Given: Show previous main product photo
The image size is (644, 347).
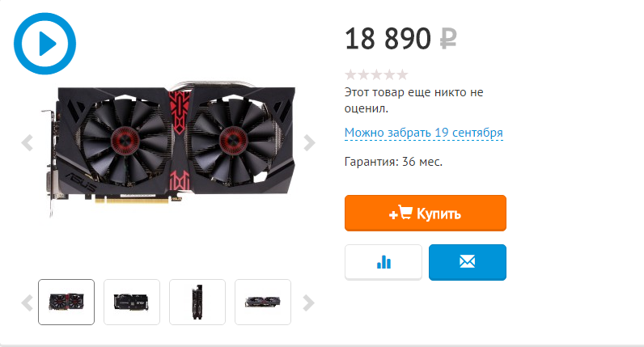Looking at the screenshot, I should [x=28, y=143].
